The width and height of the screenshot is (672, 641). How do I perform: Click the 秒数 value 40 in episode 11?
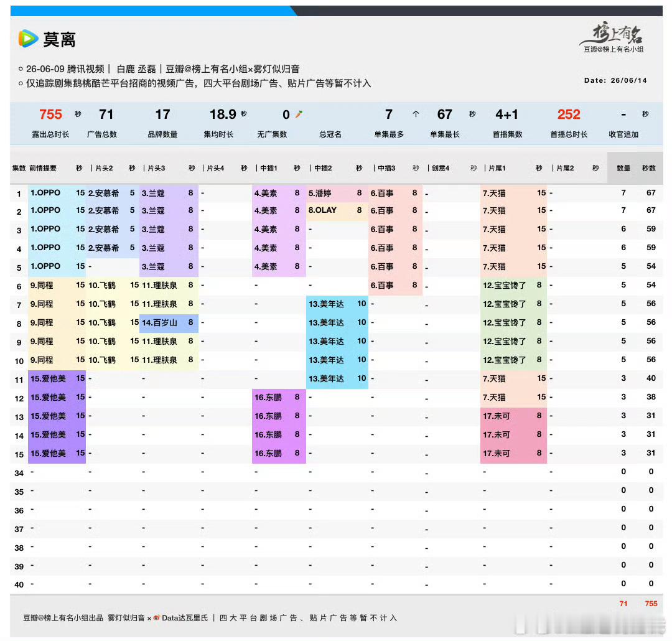click(x=651, y=378)
